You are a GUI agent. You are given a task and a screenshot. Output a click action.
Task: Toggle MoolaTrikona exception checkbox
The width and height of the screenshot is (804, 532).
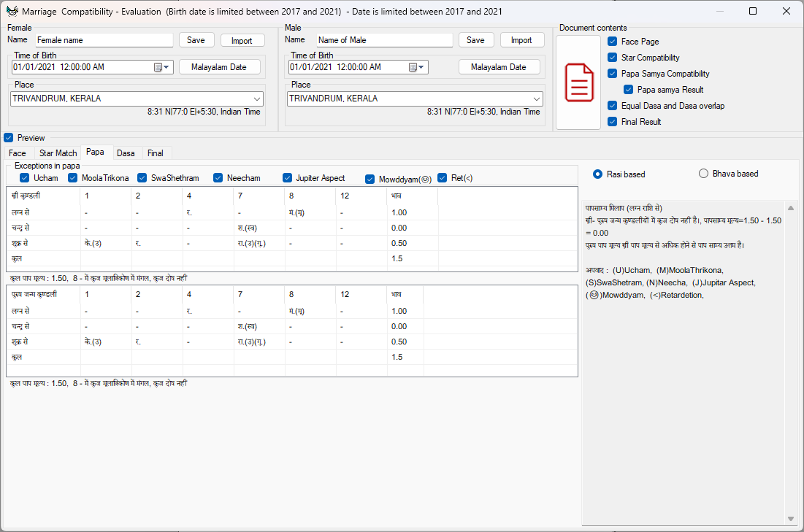pyautogui.click(x=72, y=178)
